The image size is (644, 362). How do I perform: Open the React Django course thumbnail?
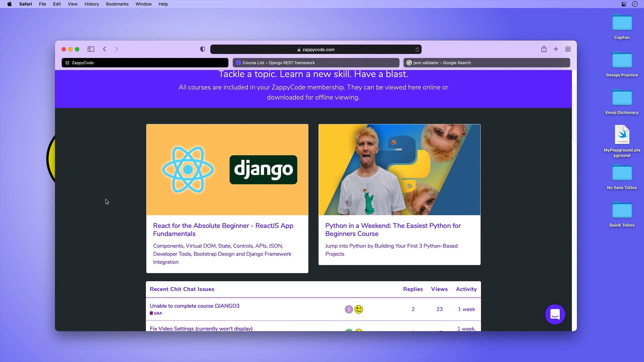pyautogui.click(x=227, y=170)
